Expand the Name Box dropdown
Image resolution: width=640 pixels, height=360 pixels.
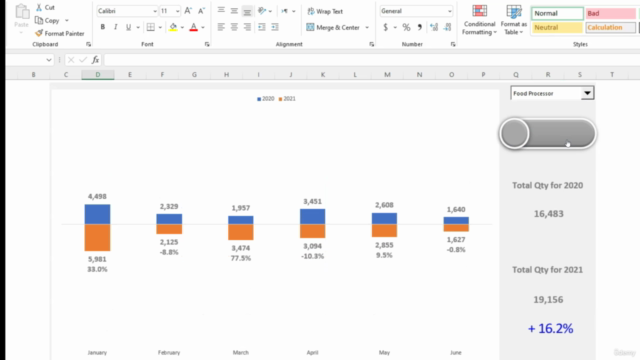49,60
